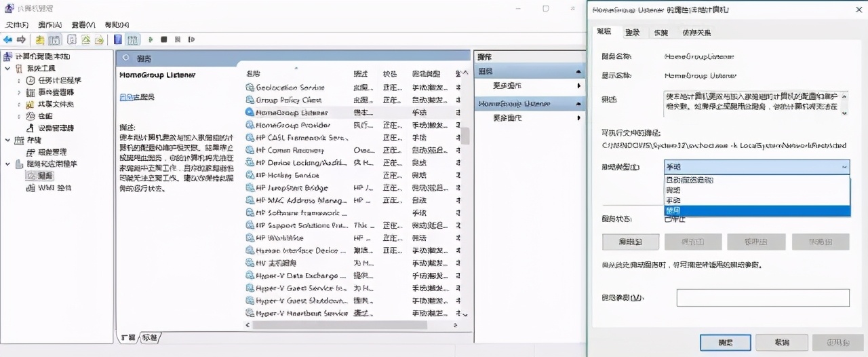This screenshot has height=357, width=868.
Task: Click the blue Help icon in toolbar
Action: pos(118,40)
